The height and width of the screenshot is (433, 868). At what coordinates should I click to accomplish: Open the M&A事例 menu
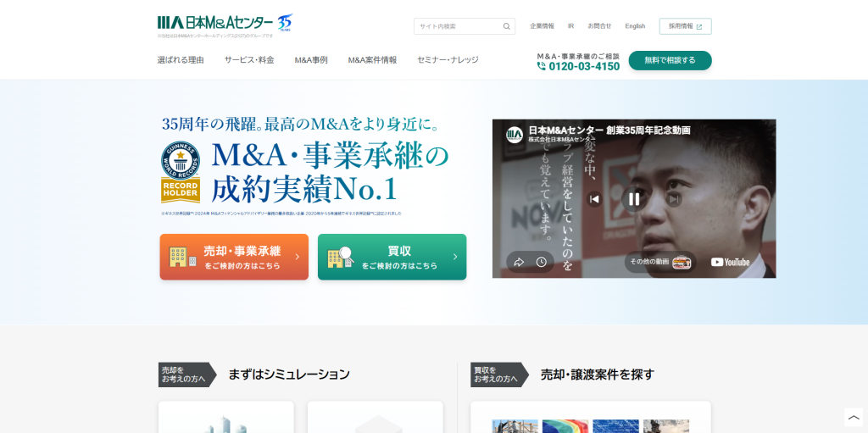tap(311, 60)
